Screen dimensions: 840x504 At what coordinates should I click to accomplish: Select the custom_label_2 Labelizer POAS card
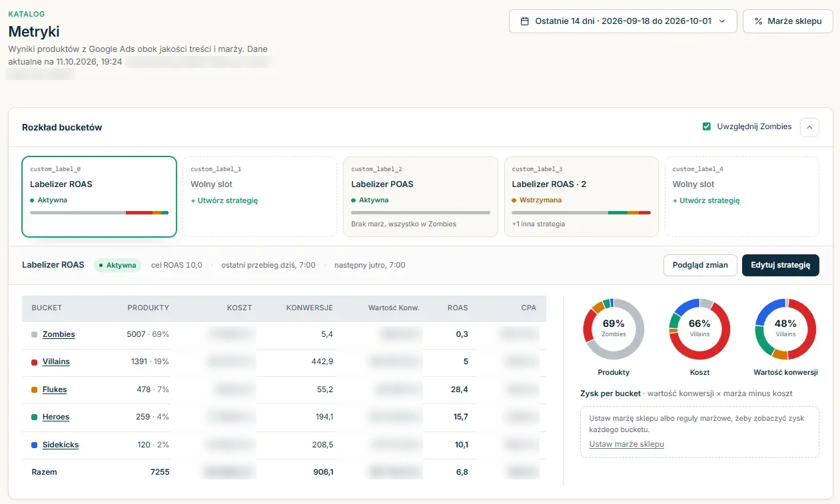coord(420,196)
